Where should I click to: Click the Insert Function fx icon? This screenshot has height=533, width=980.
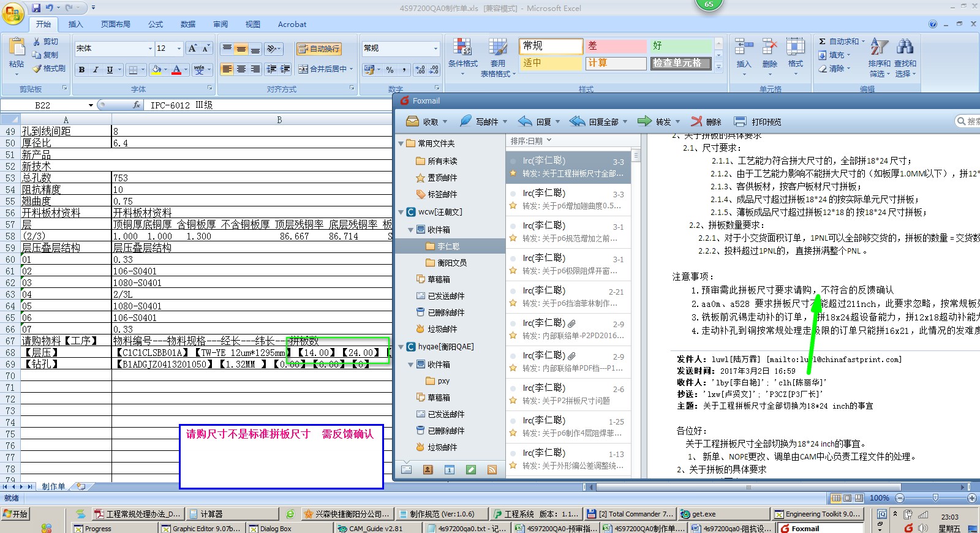[137, 105]
